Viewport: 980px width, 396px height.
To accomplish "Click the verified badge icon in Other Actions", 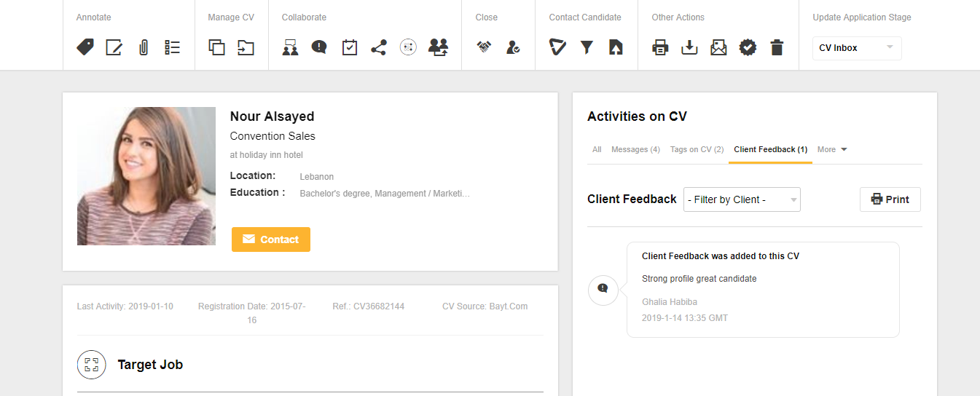I will coord(748,48).
